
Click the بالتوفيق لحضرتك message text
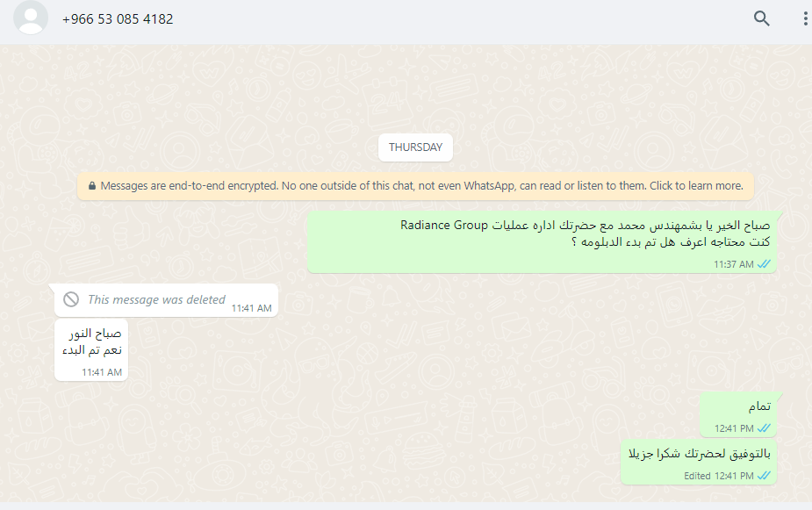pos(700,454)
